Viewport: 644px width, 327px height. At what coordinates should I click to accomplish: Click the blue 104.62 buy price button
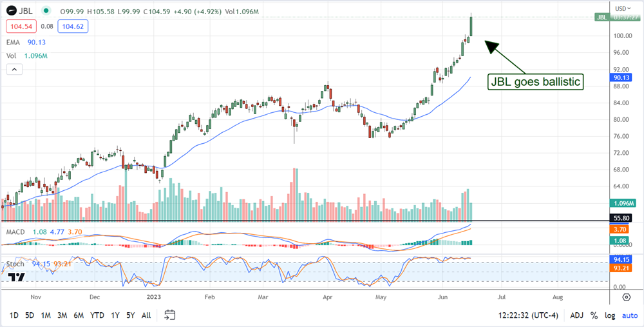click(x=74, y=26)
